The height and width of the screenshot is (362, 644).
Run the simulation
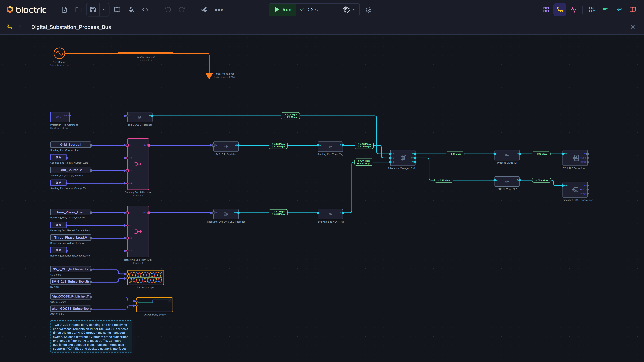(283, 10)
